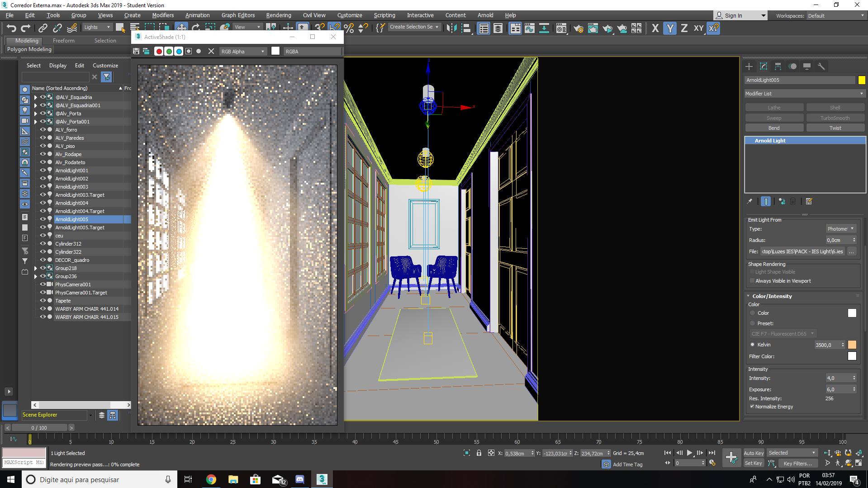Launch 3ds Max from the taskbar
Viewport: 868px width, 488px height.
322,479
